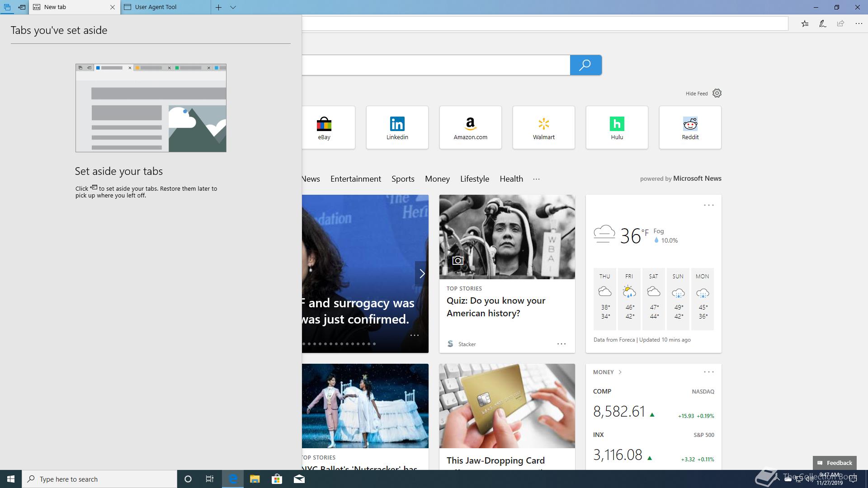
Task: Switch to the User Agent Tool tab
Action: click(165, 7)
